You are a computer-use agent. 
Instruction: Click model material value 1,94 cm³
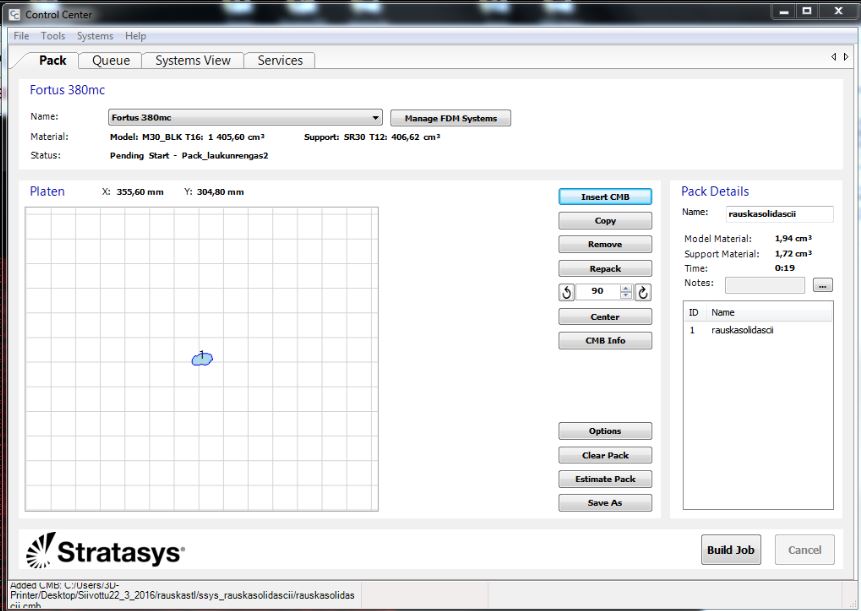793,238
